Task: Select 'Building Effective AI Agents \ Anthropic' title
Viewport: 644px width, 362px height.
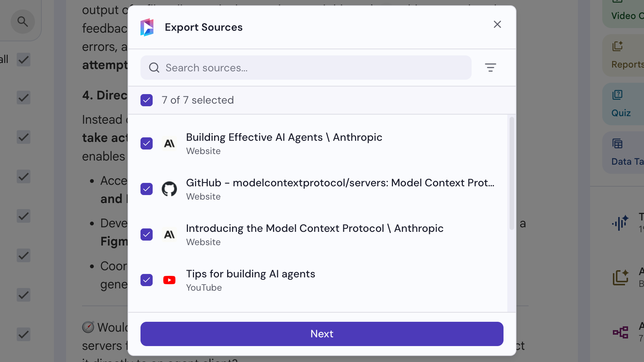Action: 284,137
